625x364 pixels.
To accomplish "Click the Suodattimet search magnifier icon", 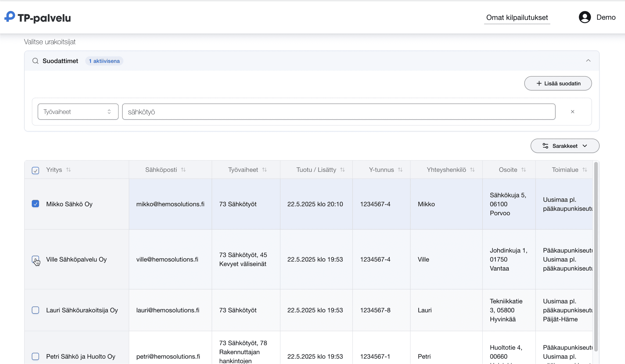I will pyautogui.click(x=35, y=61).
